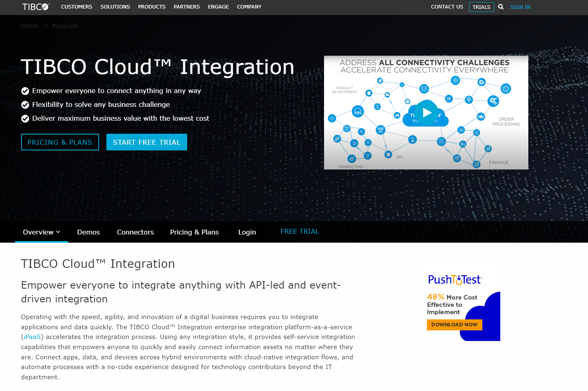Click the Pricing & Plans outlined button

(60, 142)
